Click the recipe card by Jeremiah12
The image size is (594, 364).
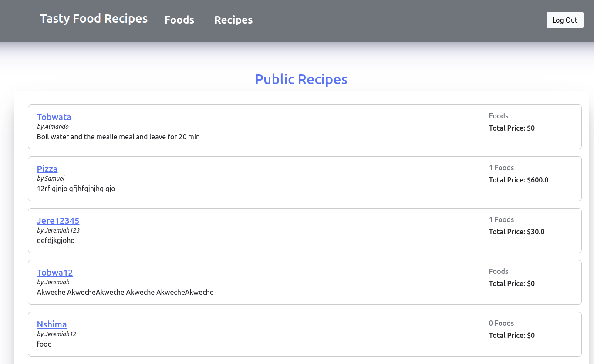click(x=304, y=334)
